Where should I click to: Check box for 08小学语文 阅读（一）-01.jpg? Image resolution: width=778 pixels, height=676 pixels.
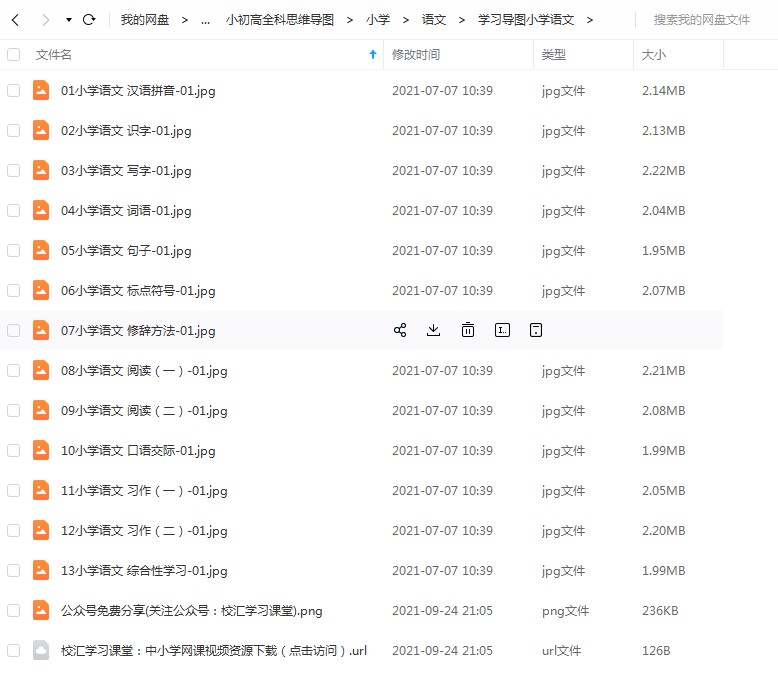click(14, 370)
